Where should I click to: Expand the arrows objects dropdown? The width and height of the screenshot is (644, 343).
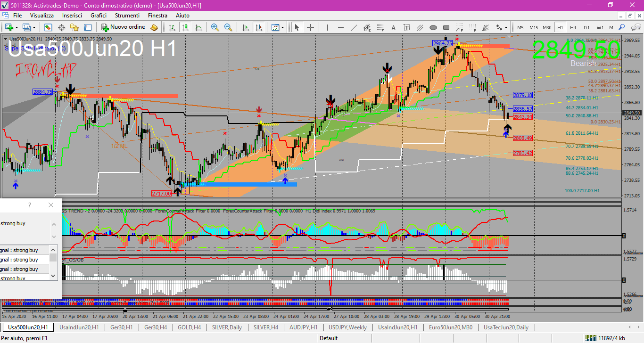[506, 27]
